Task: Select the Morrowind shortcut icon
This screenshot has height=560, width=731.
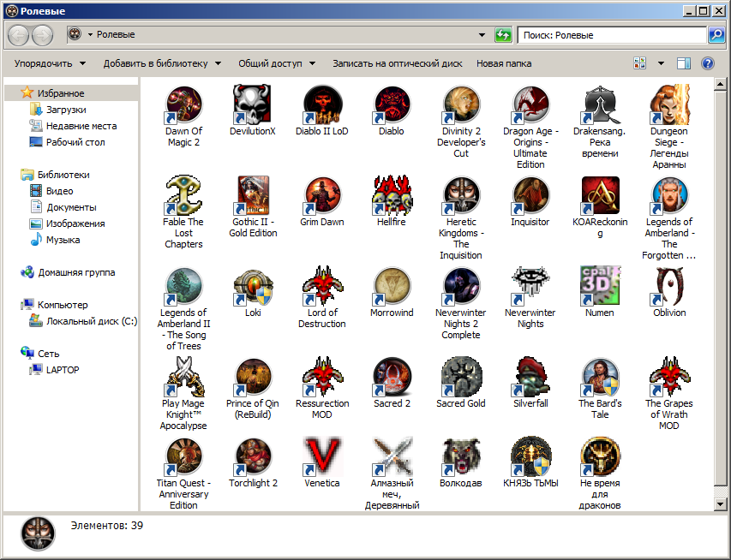Action: (391, 287)
